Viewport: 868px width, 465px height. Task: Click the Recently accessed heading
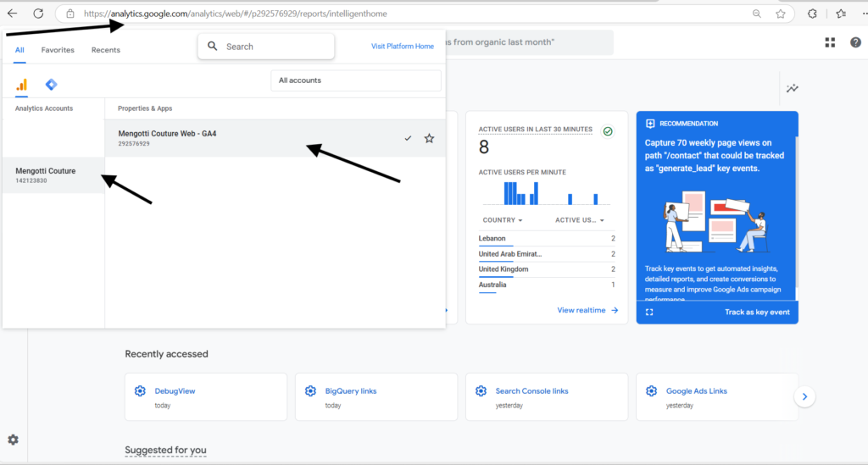[x=167, y=354]
